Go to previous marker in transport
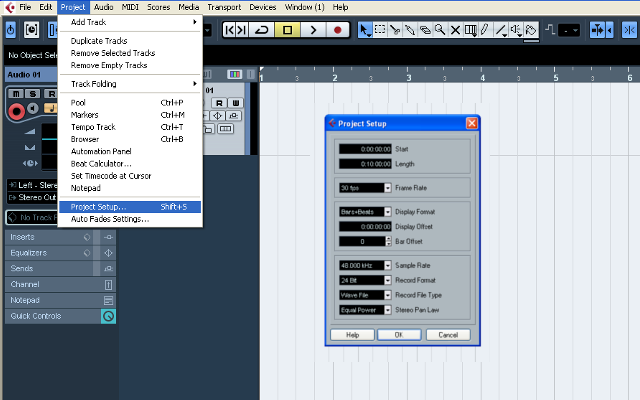The height and width of the screenshot is (400, 640). pyautogui.click(x=230, y=30)
